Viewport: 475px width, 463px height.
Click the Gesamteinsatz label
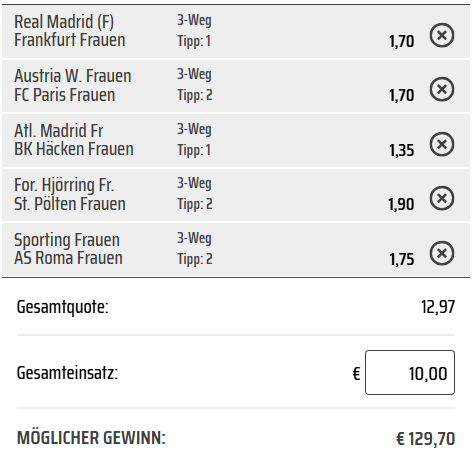67,373
